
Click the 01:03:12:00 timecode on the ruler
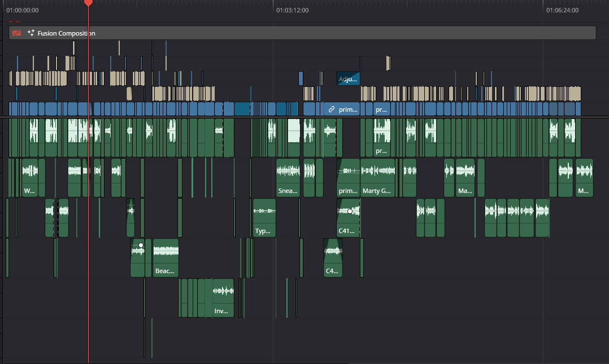293,10
